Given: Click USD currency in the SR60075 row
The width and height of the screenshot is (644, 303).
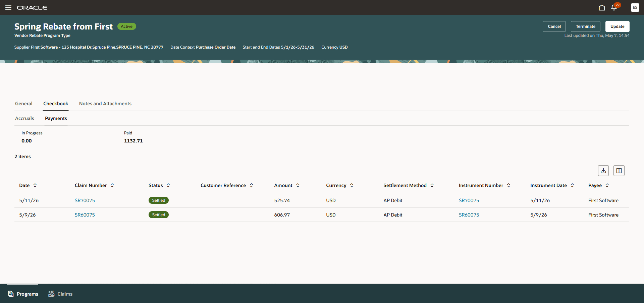Looking at the screenshot, I should click(x=331, y=215).
